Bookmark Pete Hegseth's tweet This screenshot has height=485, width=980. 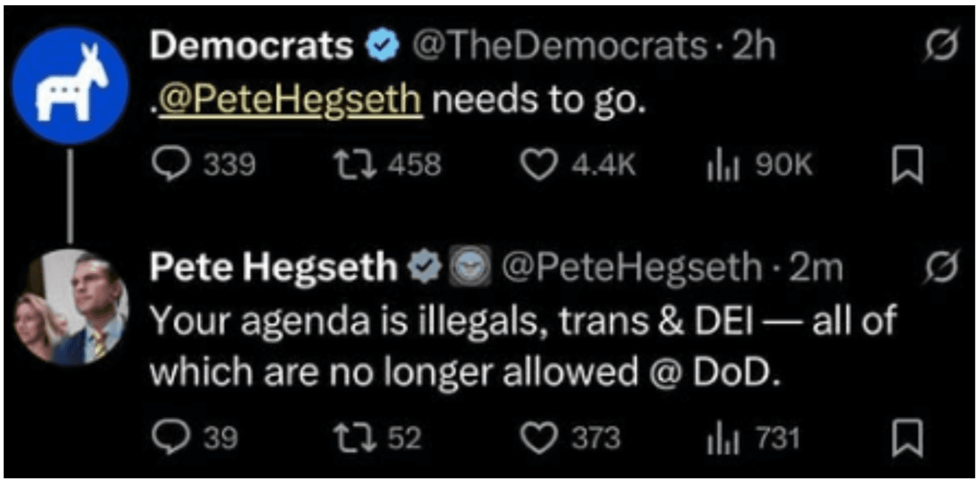tap(907, 439)
